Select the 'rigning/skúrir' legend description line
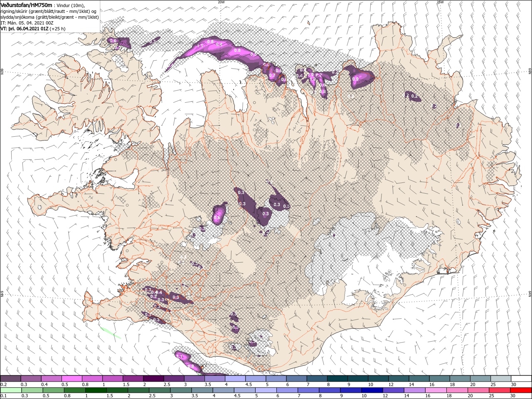Viewport: 532px width, 399px height. (x=49, y=11)
